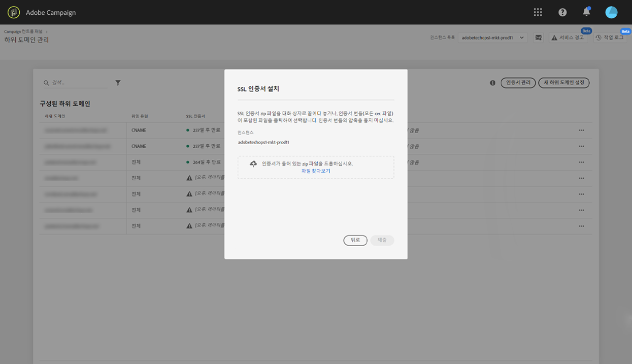Open the user profile avatar
Image resolution: width=632 pixels, height=364 pixels.
[x=611, y=12]
